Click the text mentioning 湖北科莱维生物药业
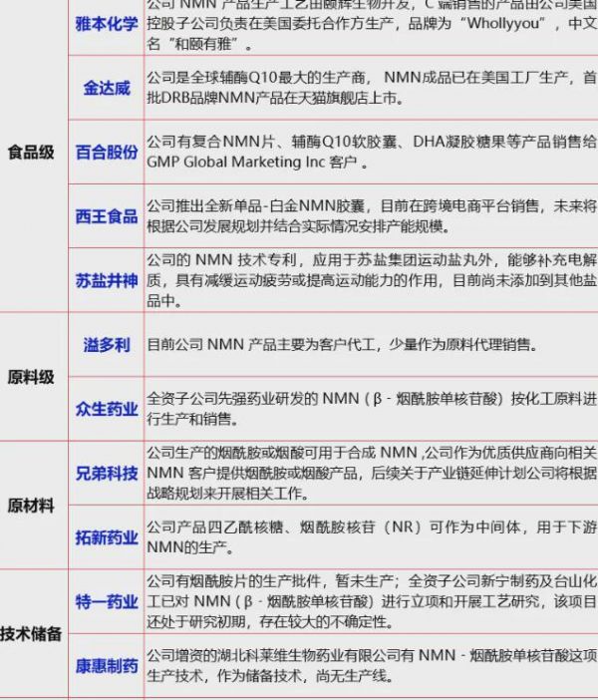The height and width of the screenshot is (700, 598). tap(372, 666)
